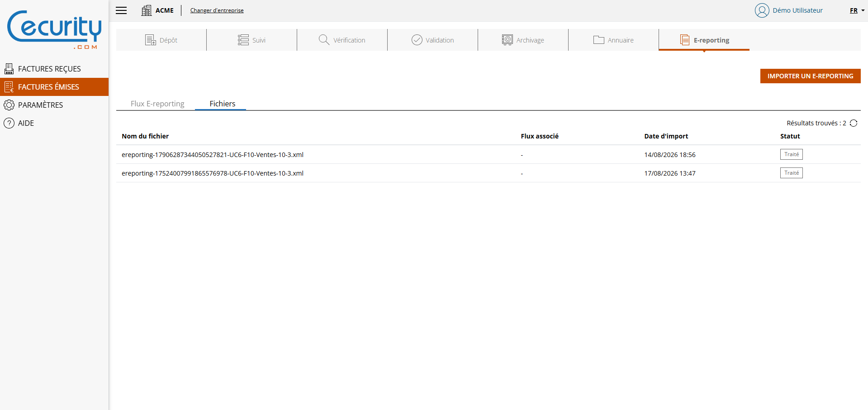Click the Paramètres gear icon

pyautogui.click(x=9, y=105)
